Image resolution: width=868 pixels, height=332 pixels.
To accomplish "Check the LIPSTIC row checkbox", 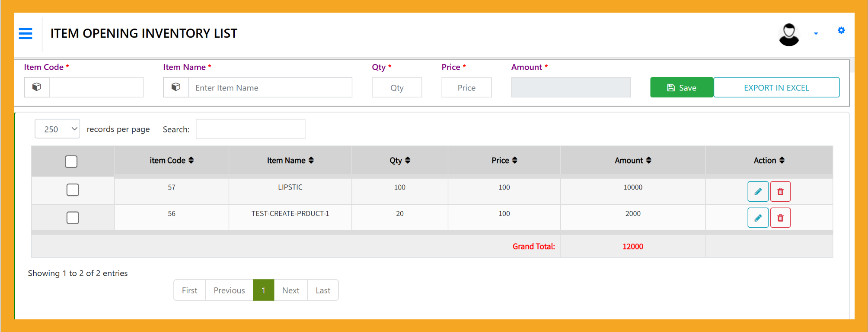I will click(x=73, y=190).
